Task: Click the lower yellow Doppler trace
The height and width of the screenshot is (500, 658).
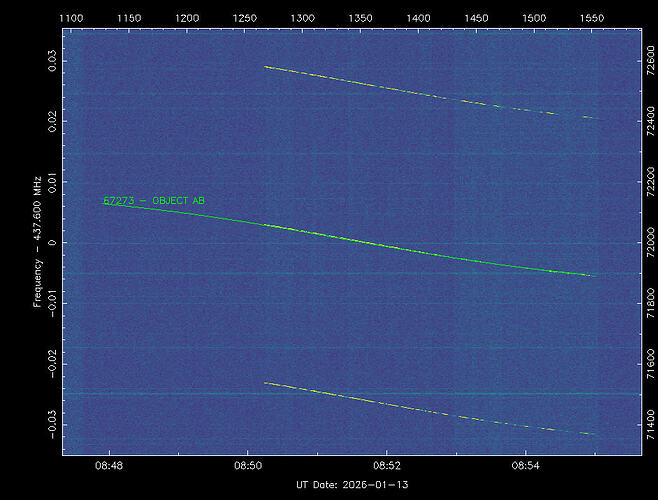Action: tap(400, 406)
